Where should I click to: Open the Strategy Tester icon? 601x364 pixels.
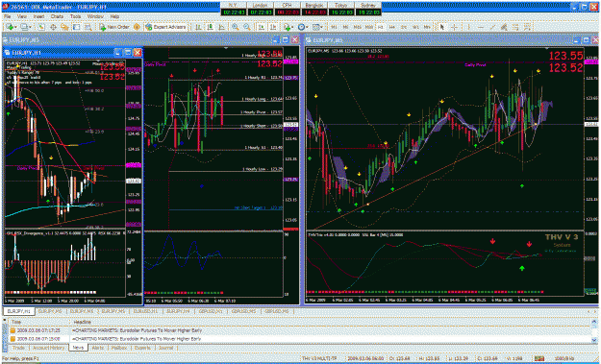coord(88,27)
